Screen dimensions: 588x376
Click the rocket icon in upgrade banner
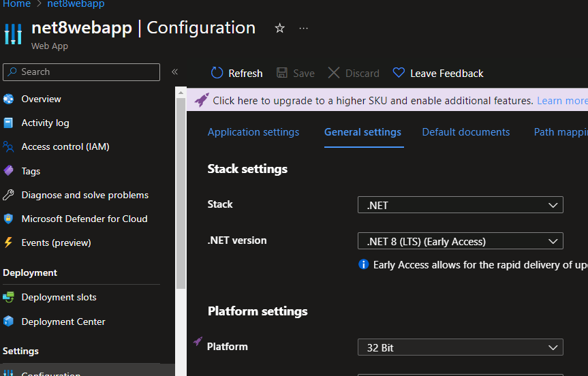click(202, 100)
